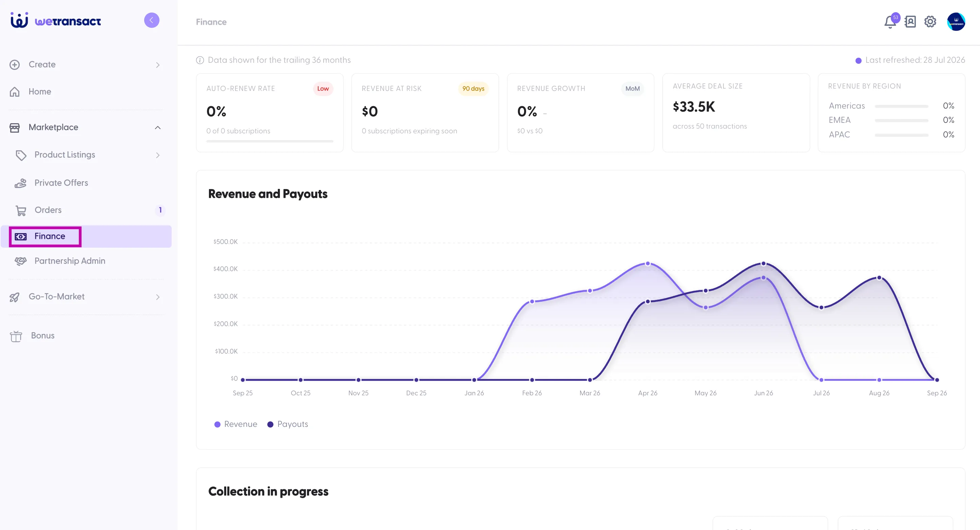
Task: Click the Bonus gift icon
Action: click(x=16, y=336)
